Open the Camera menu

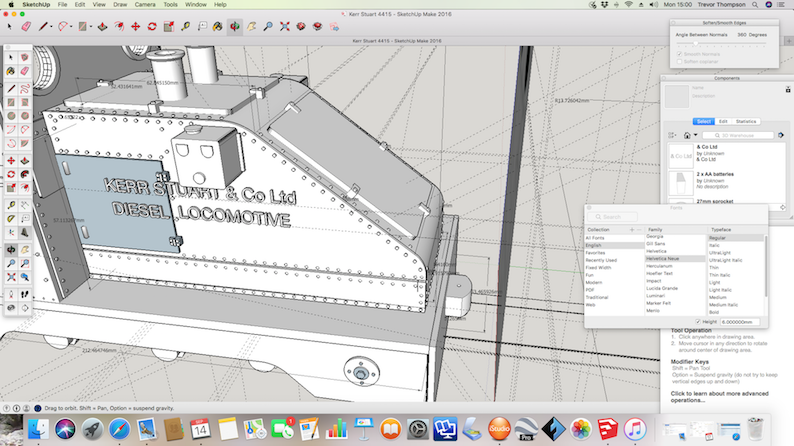click(145, 5)
